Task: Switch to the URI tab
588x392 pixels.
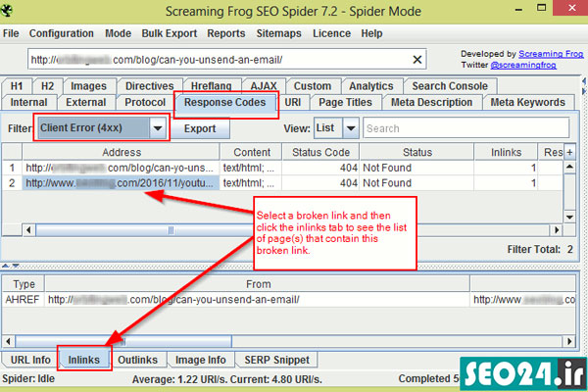Action: pos(292,102)
